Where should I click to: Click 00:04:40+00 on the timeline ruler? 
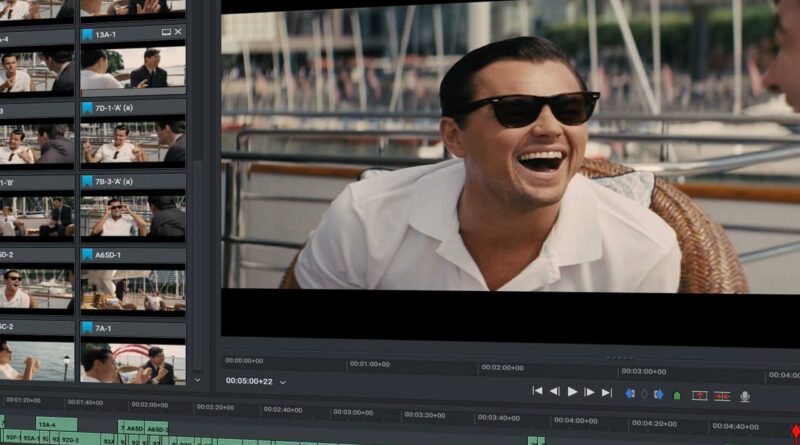coord(735,427)
